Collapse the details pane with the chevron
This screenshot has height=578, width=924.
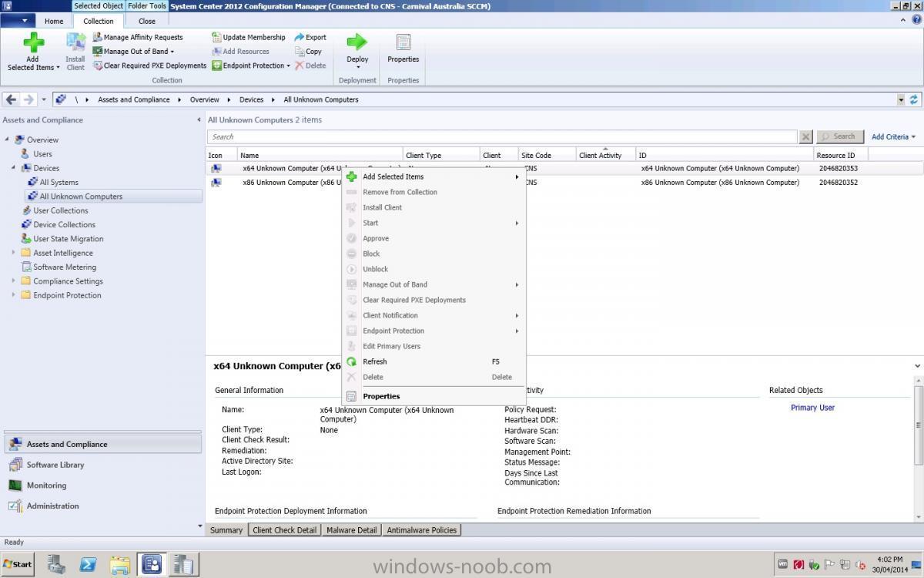917,366
